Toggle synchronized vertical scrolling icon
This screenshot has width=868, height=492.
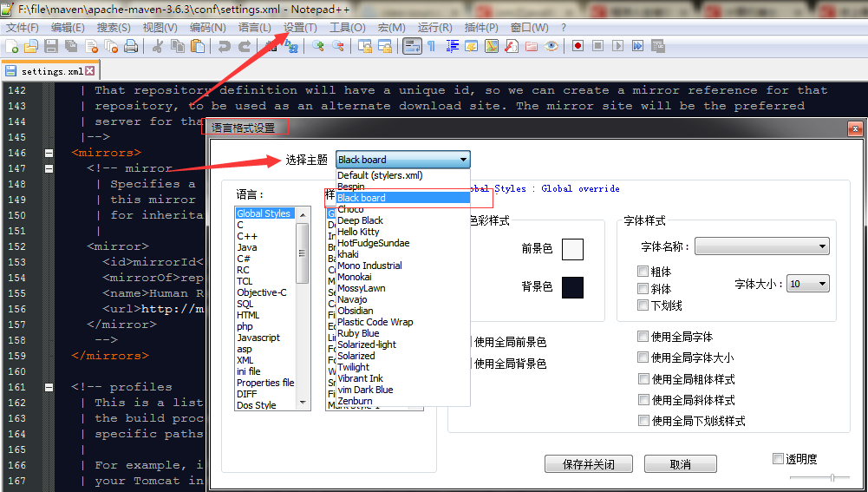(364, 47)
